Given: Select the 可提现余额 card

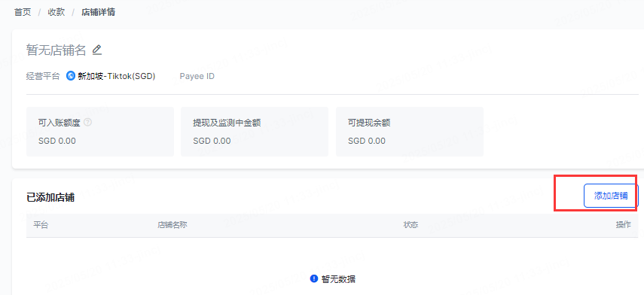Looking at the screenshot, I should [x=410, y=132].
